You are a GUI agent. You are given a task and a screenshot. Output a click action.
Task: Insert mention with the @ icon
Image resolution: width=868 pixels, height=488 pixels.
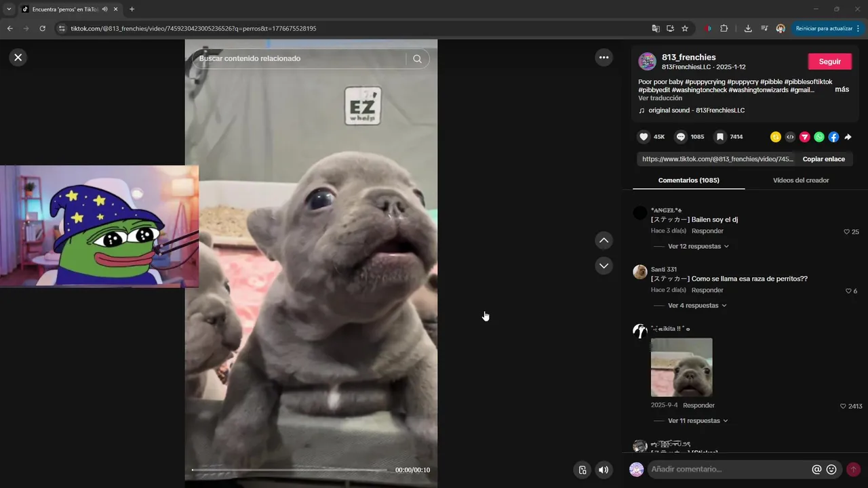coord(816,469)
